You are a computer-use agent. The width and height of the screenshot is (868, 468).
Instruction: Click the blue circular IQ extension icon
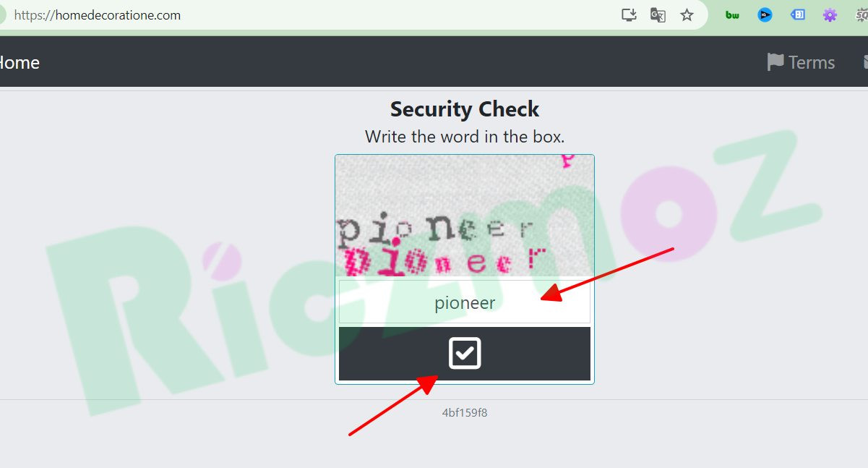765,14
